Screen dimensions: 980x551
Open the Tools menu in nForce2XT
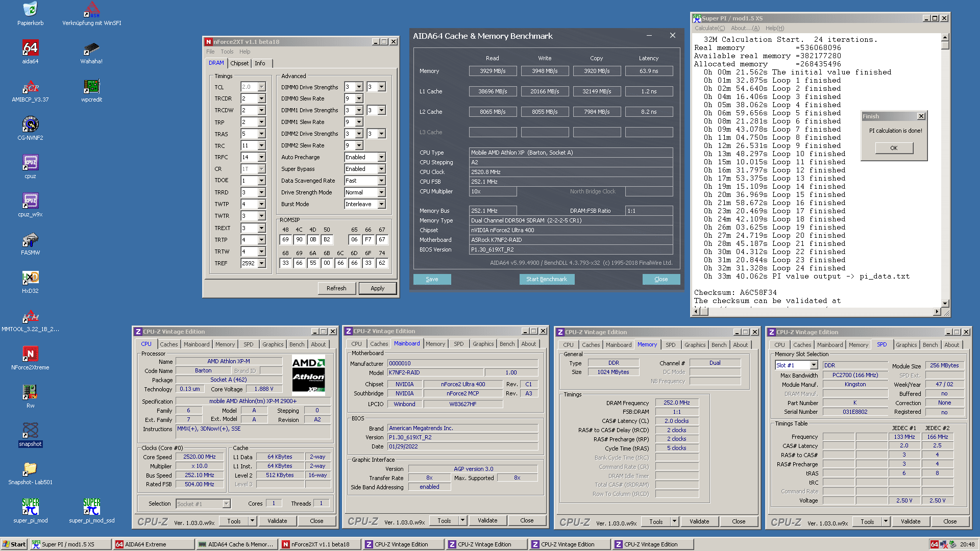tap(227, 52)
